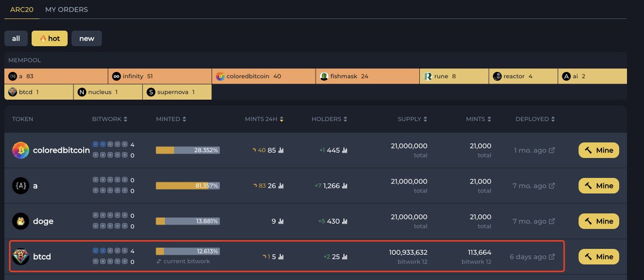644x280 pixels.
Task: Click the 81.357% minted progress bar
Action: pos(188,186)
